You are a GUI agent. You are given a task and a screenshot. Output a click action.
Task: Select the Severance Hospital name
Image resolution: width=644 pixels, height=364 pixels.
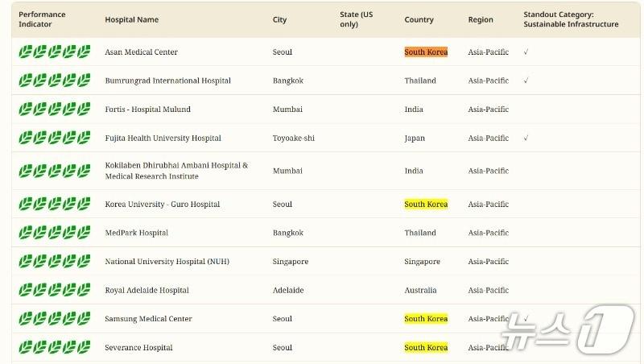138,347
